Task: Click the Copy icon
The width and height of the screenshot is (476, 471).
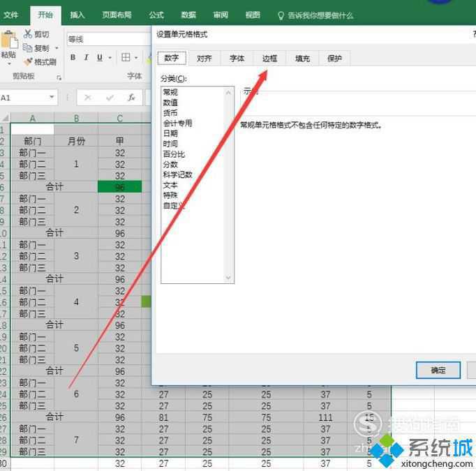Action: pyautogui.click(x=28, y=47)
